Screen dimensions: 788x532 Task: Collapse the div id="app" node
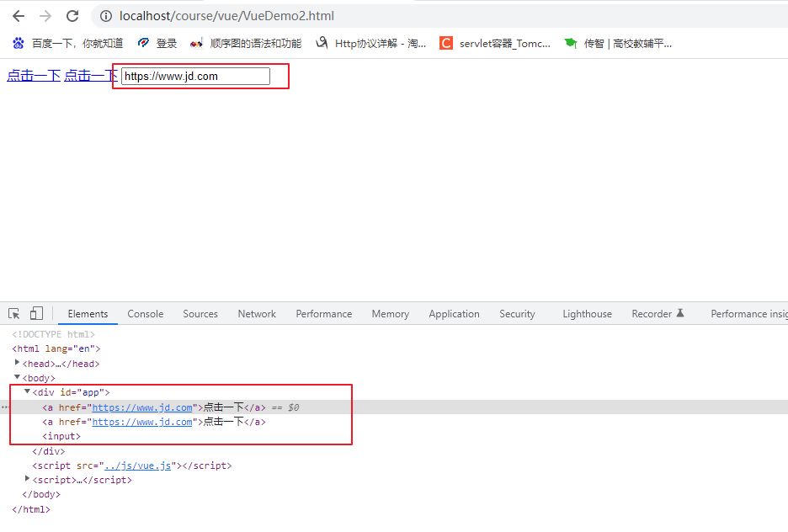[x=28, y=392]
